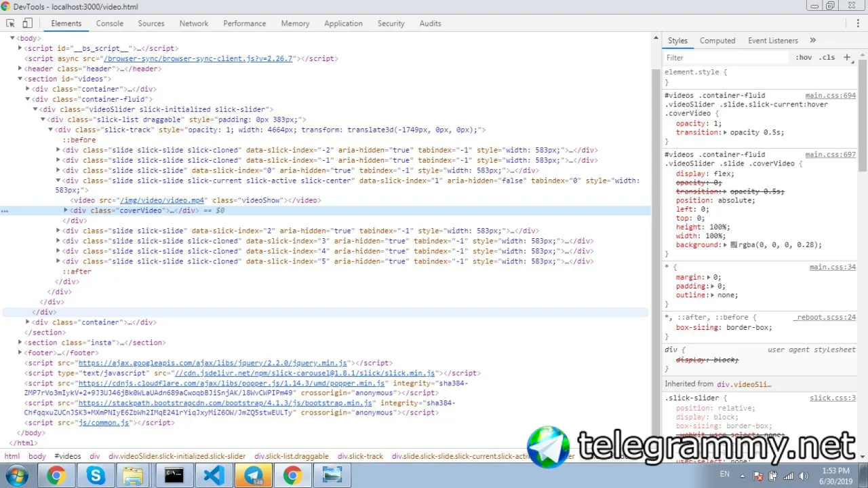868x488 pixels.
Task: Click the Styles Filter input field
Action: [x=726, y=58]
